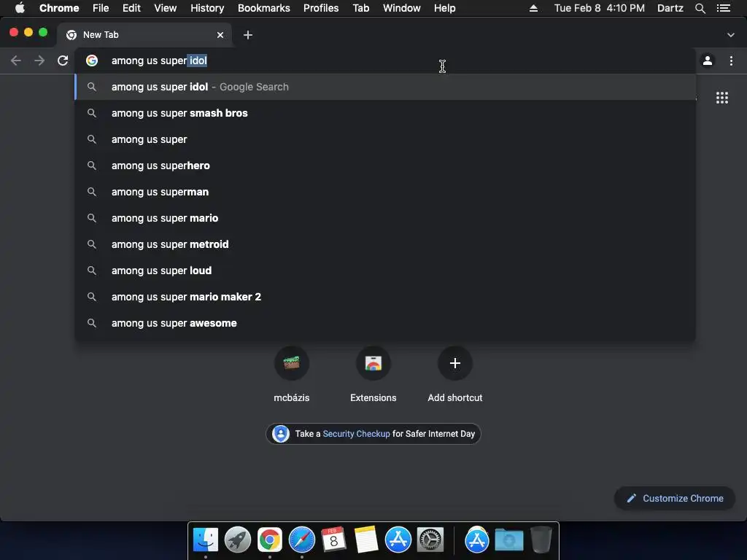Select suggestion 'among us super mario maker 2'

click(385, 296)
